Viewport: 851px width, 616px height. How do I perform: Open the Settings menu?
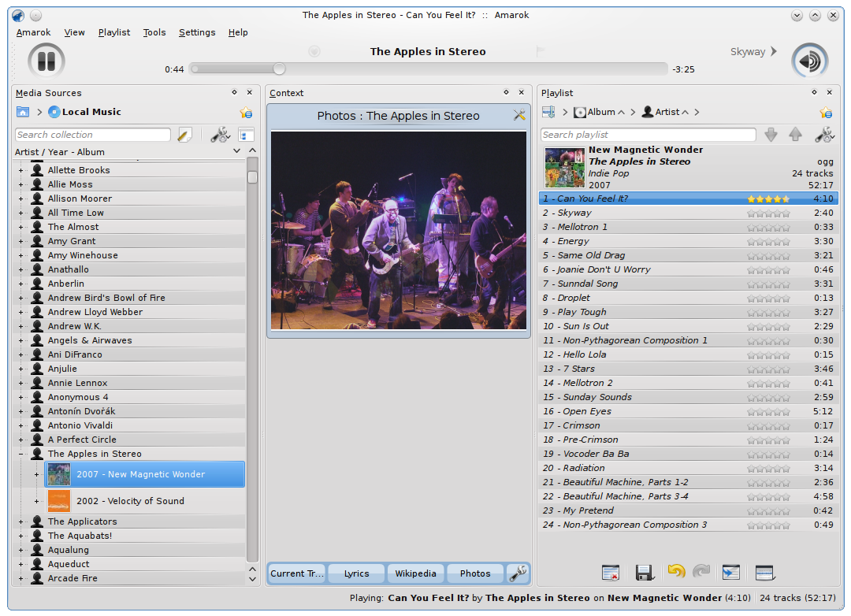[197, 32]
